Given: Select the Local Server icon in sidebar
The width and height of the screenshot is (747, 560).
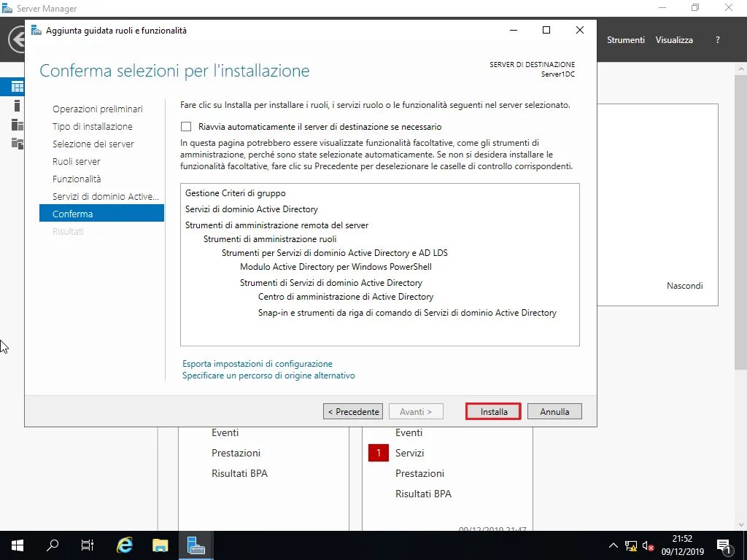Looking at the screenshot, I should 18,106.
